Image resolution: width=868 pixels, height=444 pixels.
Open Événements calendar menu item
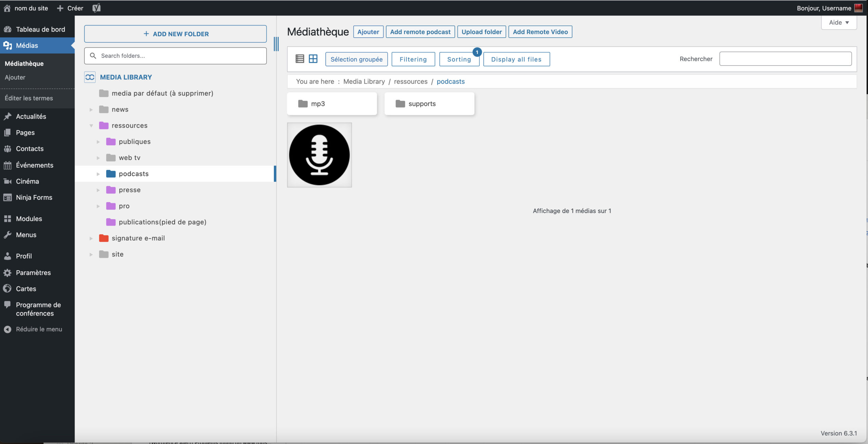34,165
